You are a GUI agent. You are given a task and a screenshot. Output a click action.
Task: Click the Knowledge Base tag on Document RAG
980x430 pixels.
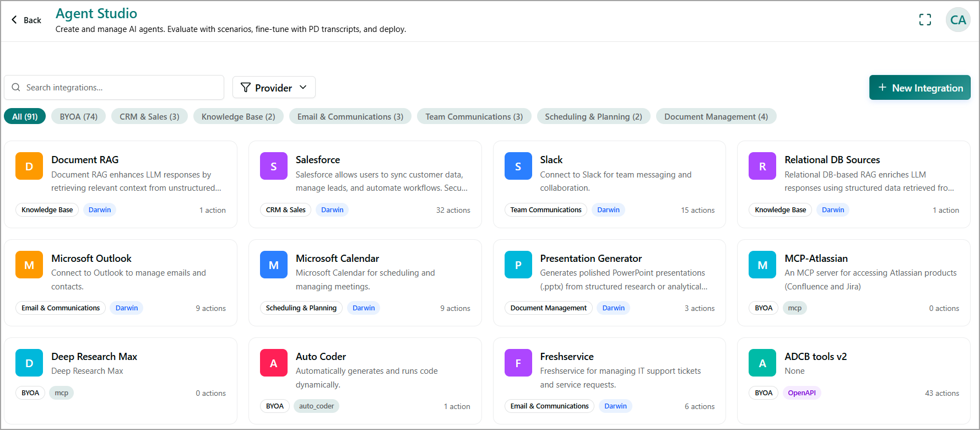click(47, 210)
